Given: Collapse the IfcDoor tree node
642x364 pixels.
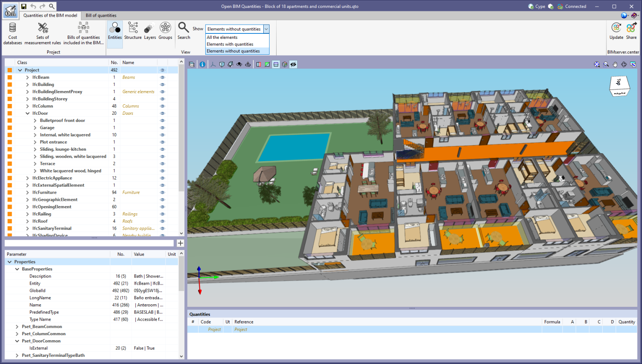Looking at the screenshot, I should pos(27,113).
